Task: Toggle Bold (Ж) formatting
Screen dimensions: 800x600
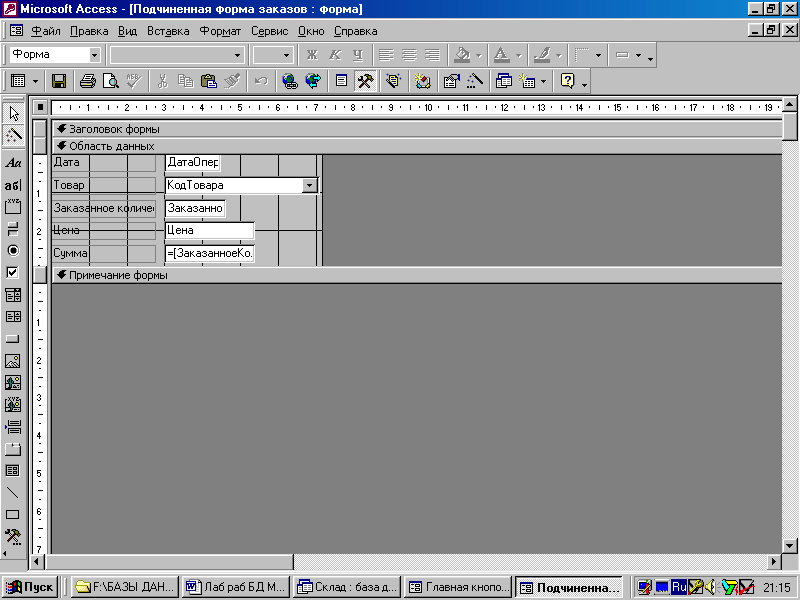Action: point(312,55)
